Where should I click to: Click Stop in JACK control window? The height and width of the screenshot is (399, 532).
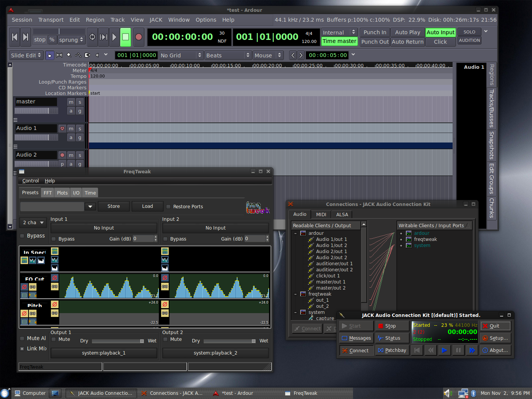click(x=392, y=326)
